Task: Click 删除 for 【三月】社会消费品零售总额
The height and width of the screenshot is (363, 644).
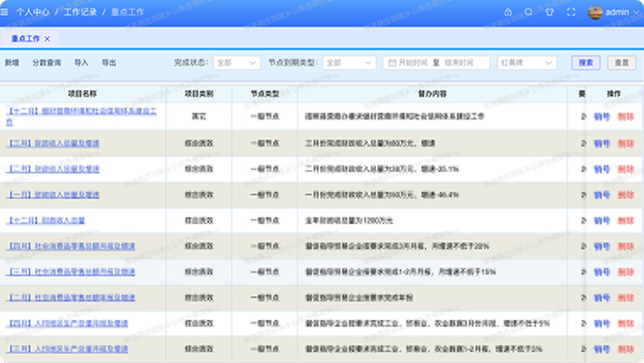Action: (x=626, y=272)
